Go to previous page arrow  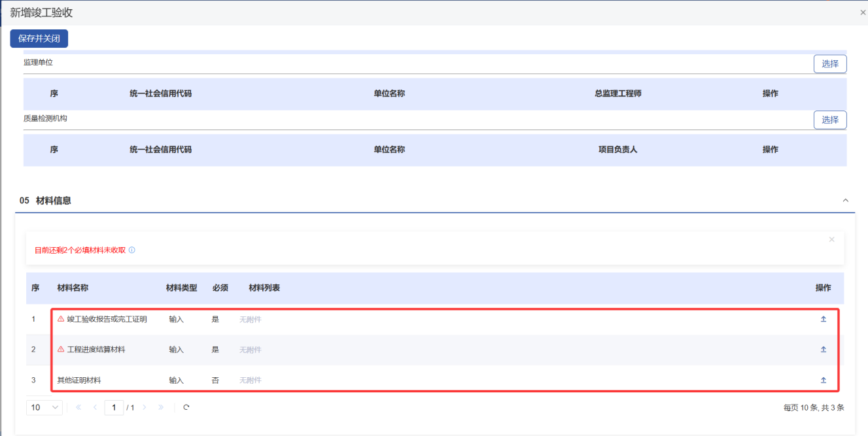click(x=95, y=407)
